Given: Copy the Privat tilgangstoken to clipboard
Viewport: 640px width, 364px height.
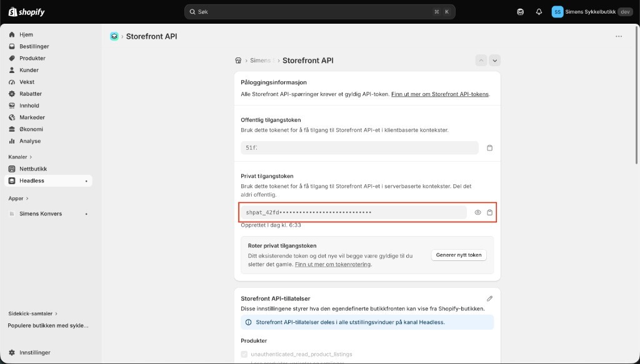Looking at the screenshot, I should [x=490, y=212].
